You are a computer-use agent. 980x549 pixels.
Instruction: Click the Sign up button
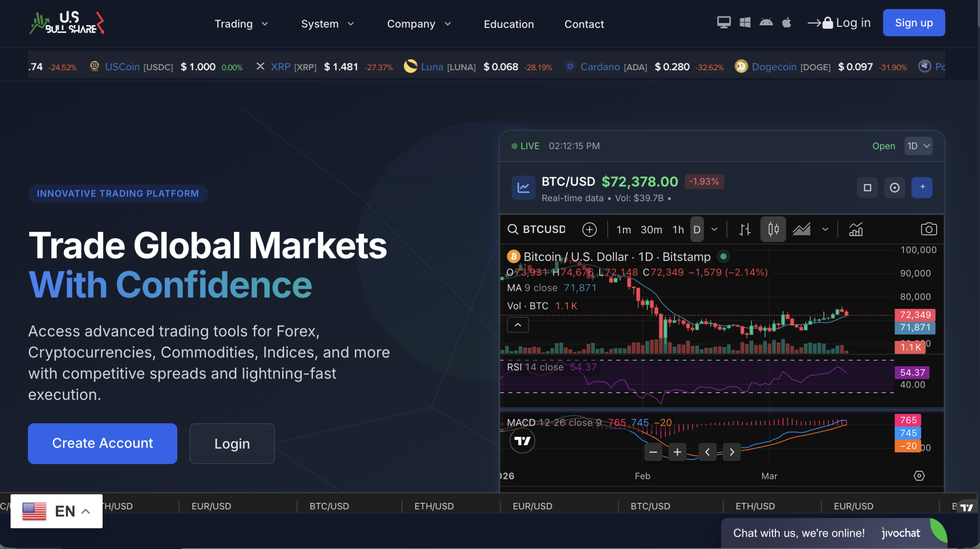pyautogui.click(x=914, y=23)
